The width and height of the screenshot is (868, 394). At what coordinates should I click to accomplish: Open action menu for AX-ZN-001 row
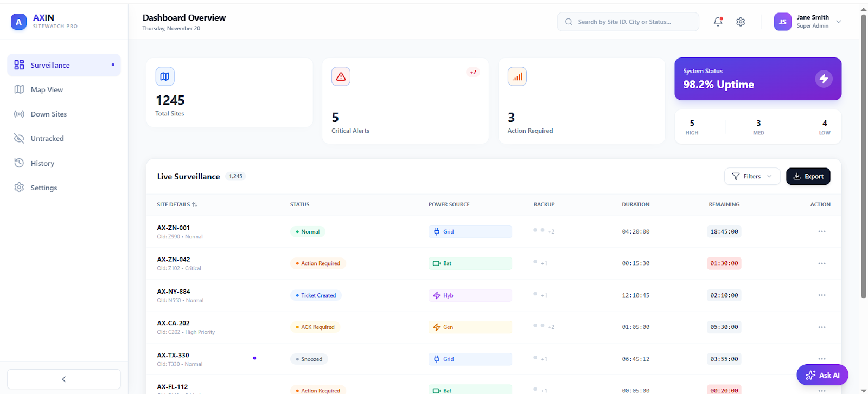[x=822, y=231]
